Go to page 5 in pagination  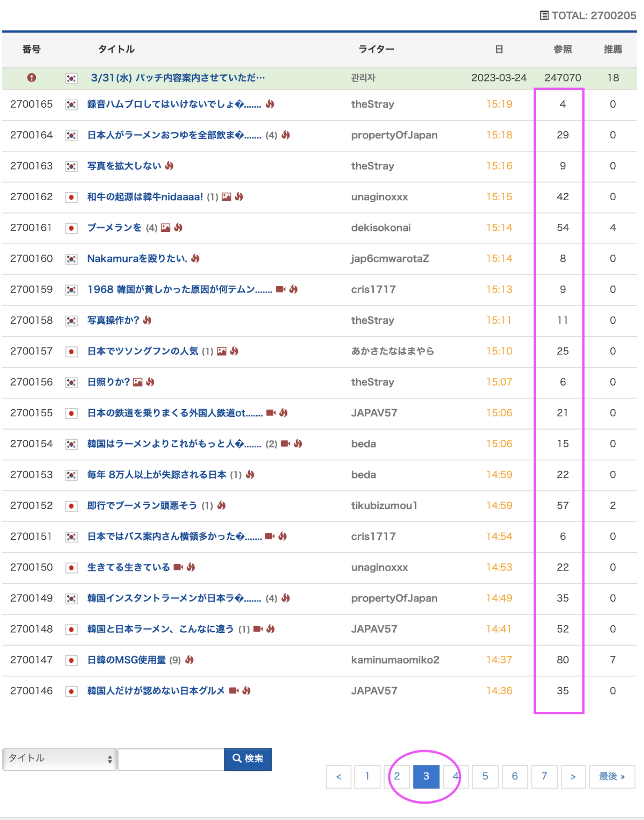(485, 776)
